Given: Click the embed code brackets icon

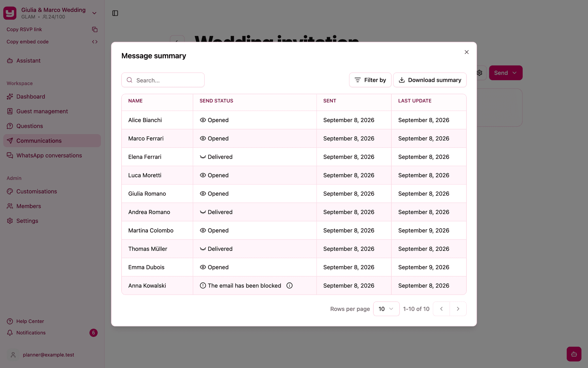Looking at the screenshot, I should (x=95, y=42).
